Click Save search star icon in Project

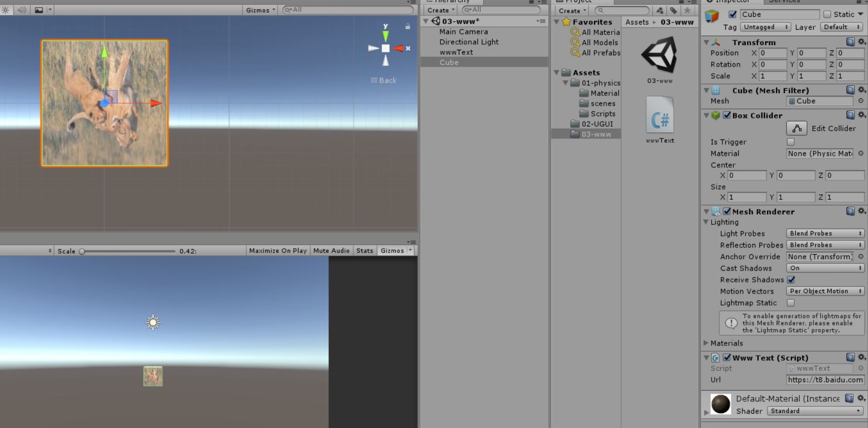688,10
